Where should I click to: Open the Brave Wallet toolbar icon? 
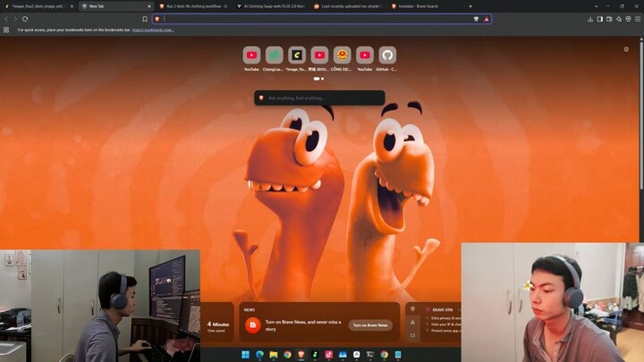[x=609, y=19]
